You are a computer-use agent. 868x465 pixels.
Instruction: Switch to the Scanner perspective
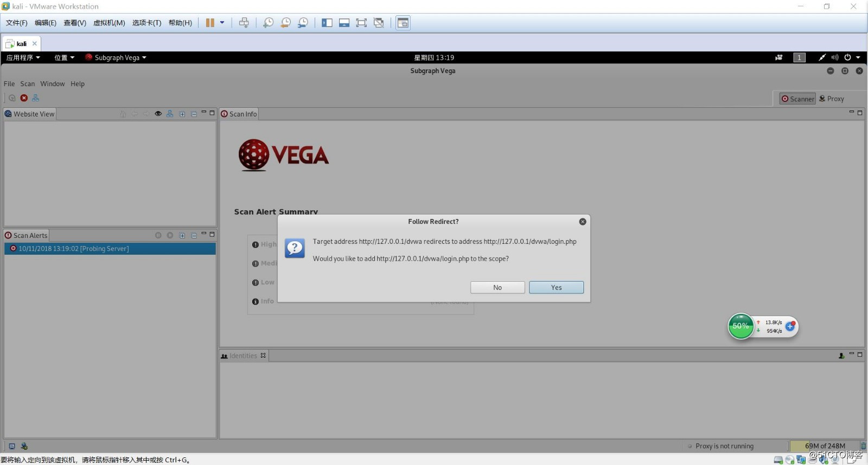point(797,99)
